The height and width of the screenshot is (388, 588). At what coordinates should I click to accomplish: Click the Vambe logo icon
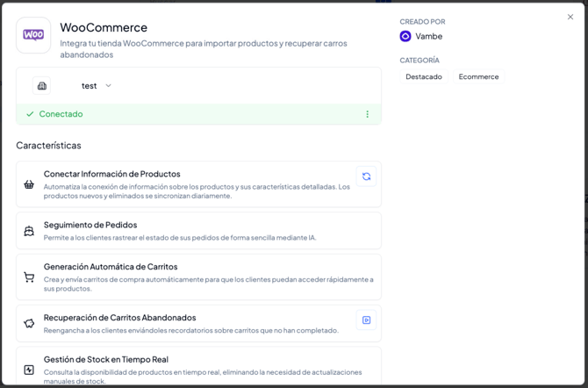(405, 36)
